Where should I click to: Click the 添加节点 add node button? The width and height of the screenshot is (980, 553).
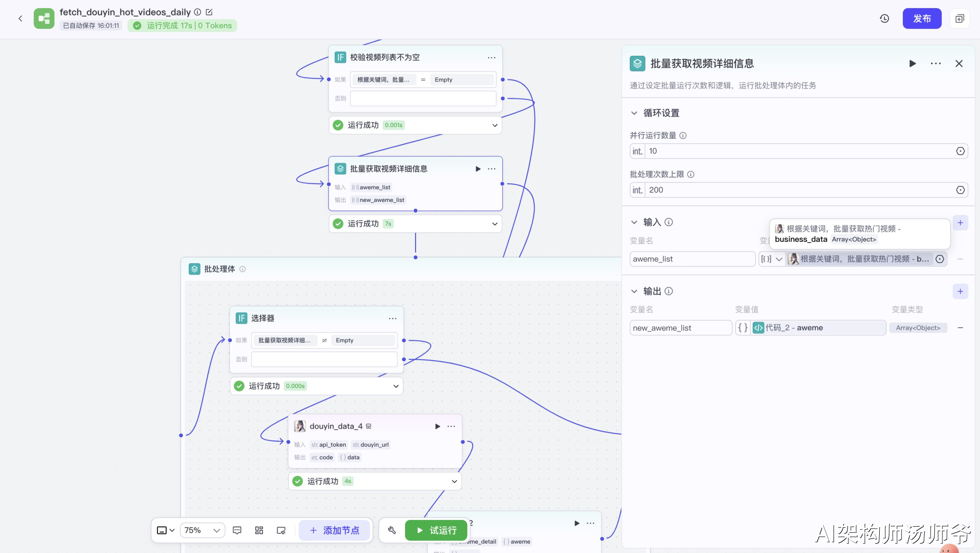[334, 530]
